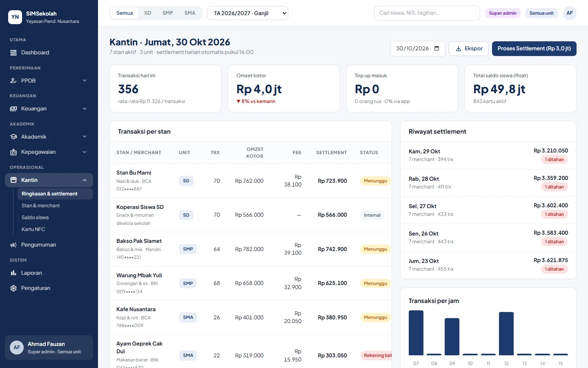Switch to the SMP unit tab
This screenshot has width=588, height=368.
(168, 13)
